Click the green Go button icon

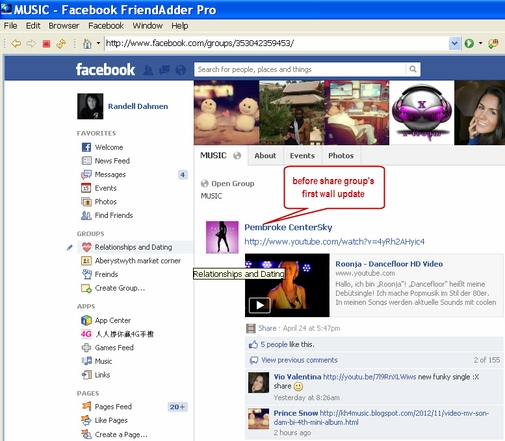[469, 43]
